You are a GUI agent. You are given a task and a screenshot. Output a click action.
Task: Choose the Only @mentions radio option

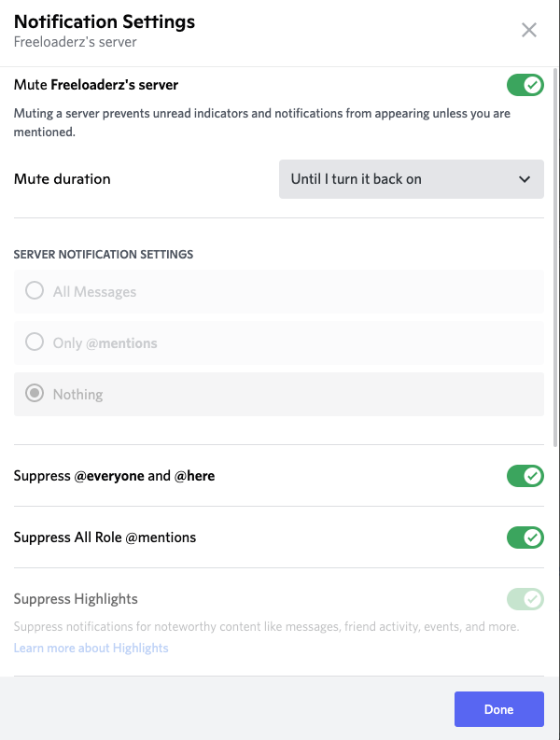tap(35, 342)
